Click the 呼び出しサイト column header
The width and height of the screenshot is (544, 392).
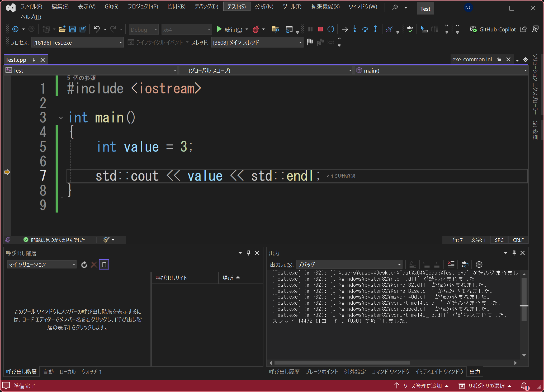tap(185, 278)
